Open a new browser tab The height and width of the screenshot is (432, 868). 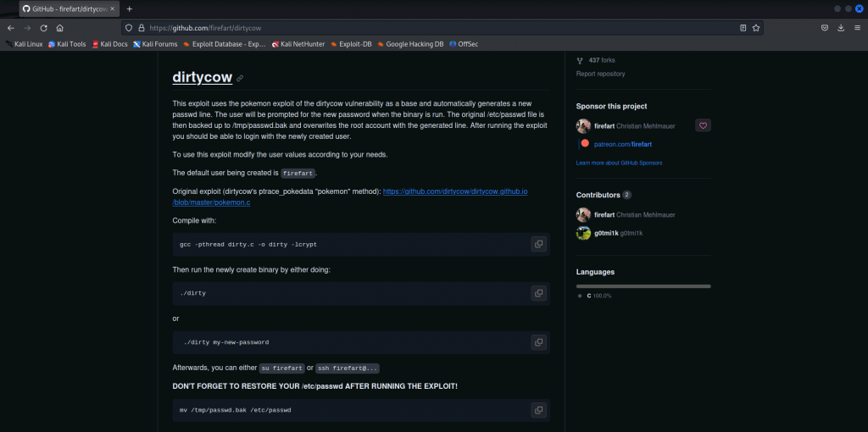pos(130,8)
